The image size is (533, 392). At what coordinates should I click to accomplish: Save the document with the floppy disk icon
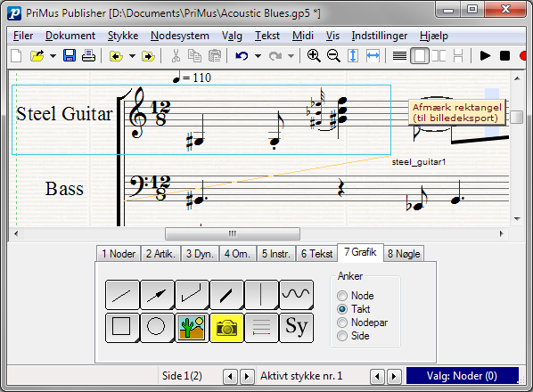click(70, 56)
